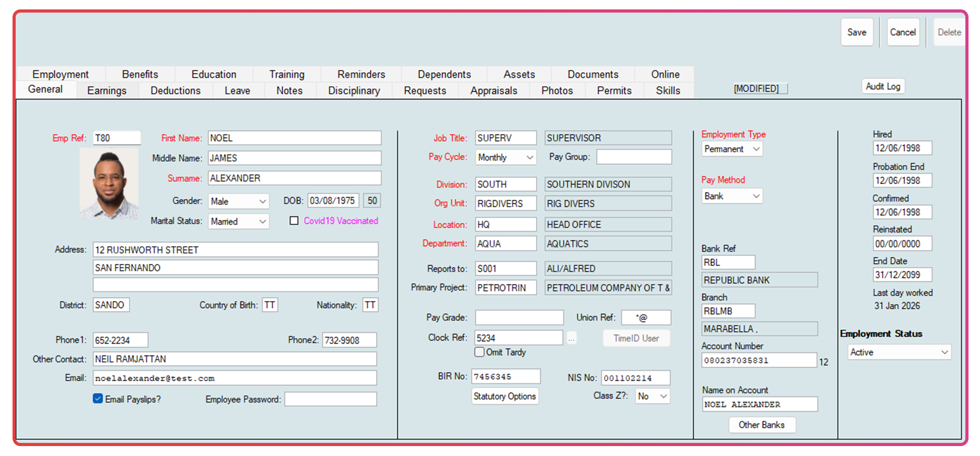
Task: Click into the Employee Password field
Action: click(330, 400)
